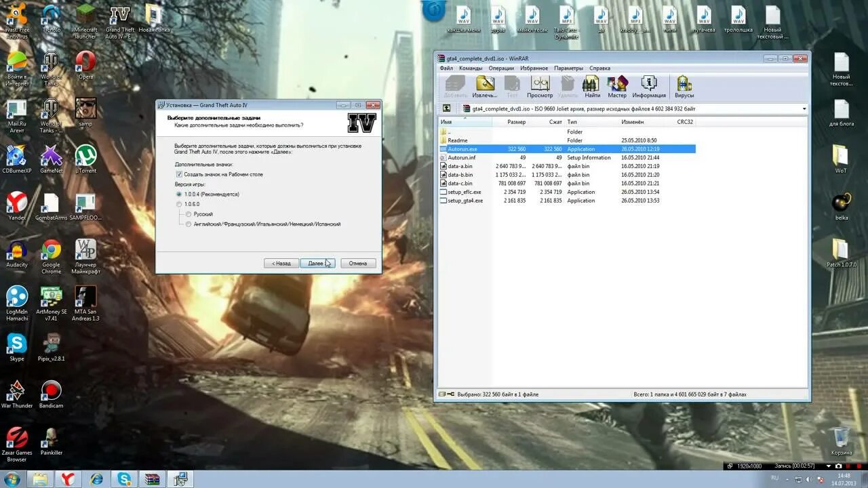The height and width of the screenshot is (488, 868).
Task: Select the data-b.bin file row
Action: click(567, 175)
